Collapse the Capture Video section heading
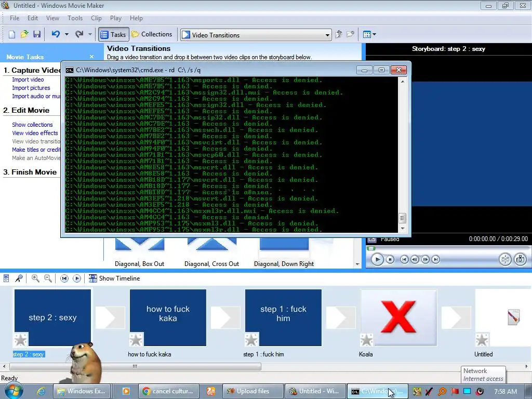This screenshot has width=532, height=399. pos(32,70)
